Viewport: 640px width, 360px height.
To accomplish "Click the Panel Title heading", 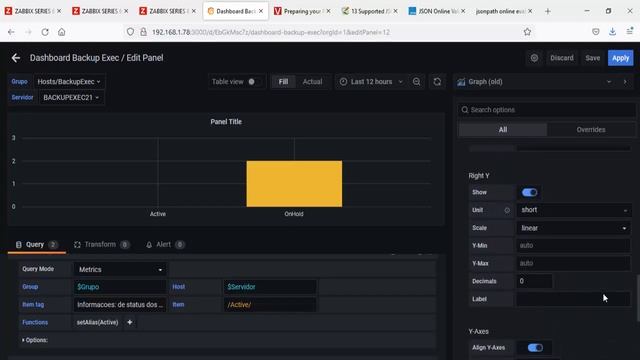I will (226, 122).
